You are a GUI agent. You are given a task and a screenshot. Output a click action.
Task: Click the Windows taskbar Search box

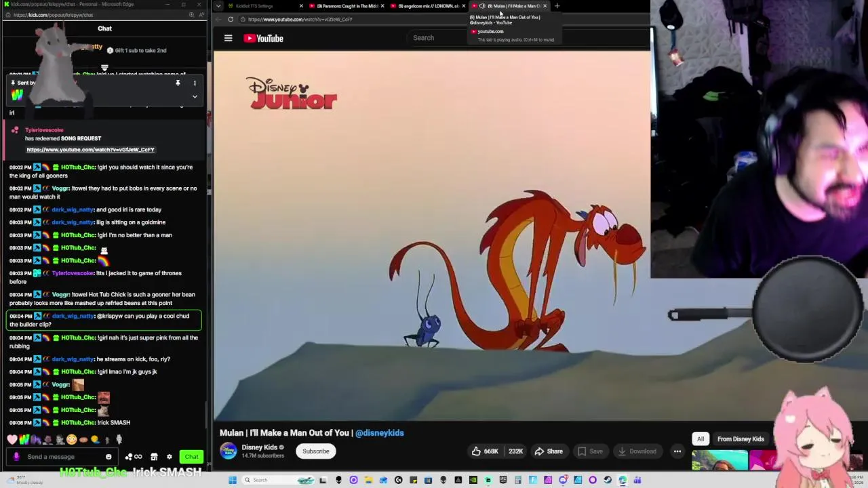[x=279, y=480]
